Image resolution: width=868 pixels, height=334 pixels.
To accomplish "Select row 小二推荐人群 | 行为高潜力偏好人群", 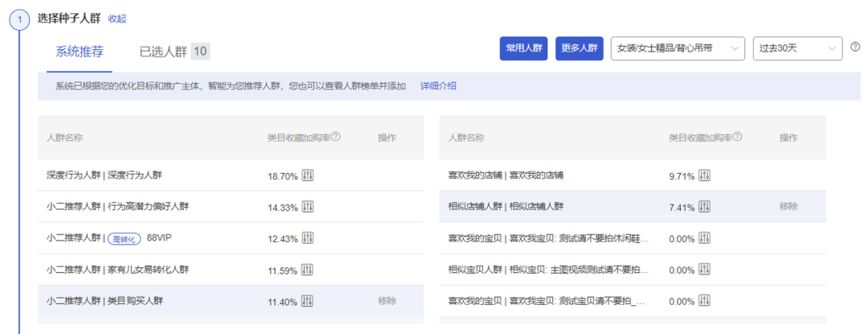I will click(231, 207).
